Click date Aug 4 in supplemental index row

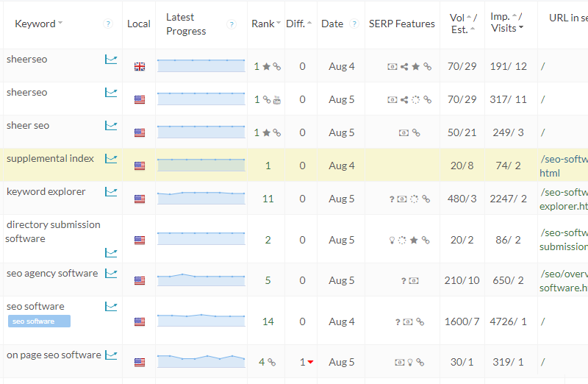coord(341,166)
